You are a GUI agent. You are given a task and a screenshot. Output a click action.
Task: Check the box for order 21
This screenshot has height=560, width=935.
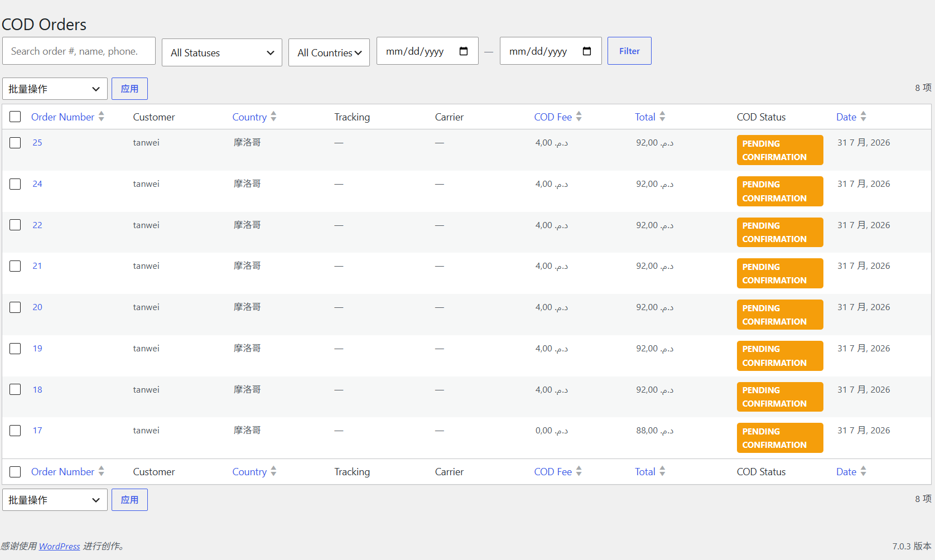(15, 266)
